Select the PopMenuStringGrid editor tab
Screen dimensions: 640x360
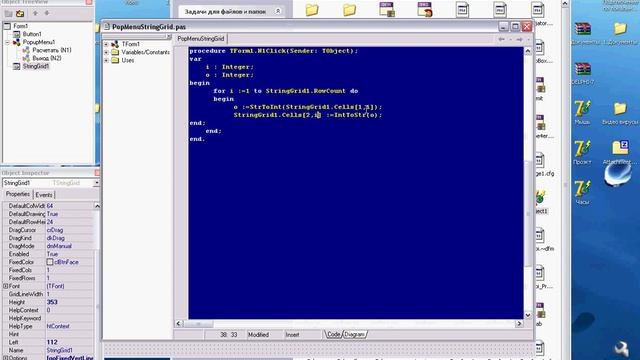click(x=200, y=39)
